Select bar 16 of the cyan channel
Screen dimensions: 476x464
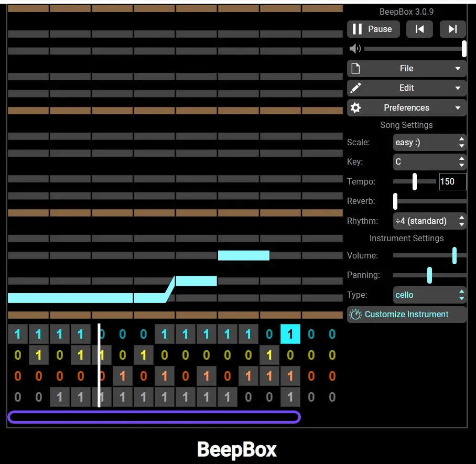(x=332, y=334)
